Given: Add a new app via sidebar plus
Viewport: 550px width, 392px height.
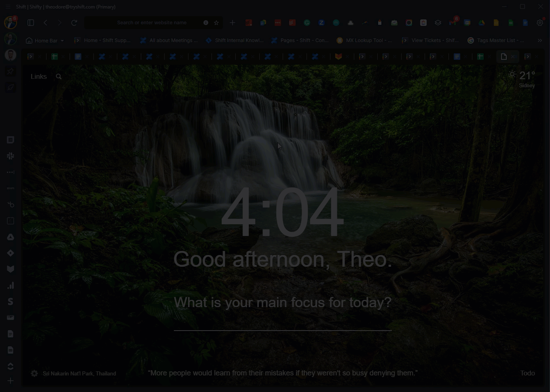Looking at the screenshot, I should point(11,381).
